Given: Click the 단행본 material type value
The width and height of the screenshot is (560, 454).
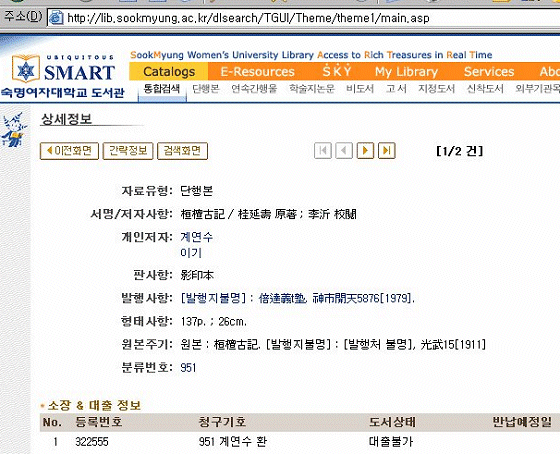Looking at the screenshot, I should coord(196,191).
